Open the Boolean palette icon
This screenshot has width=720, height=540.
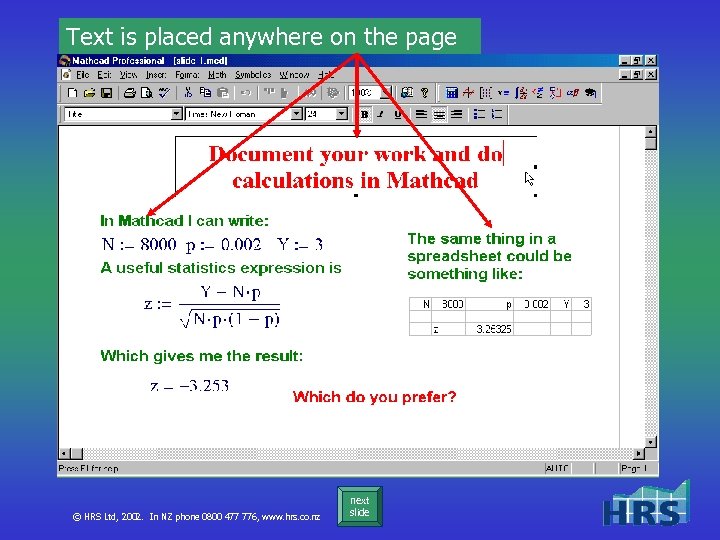point(538,93)
